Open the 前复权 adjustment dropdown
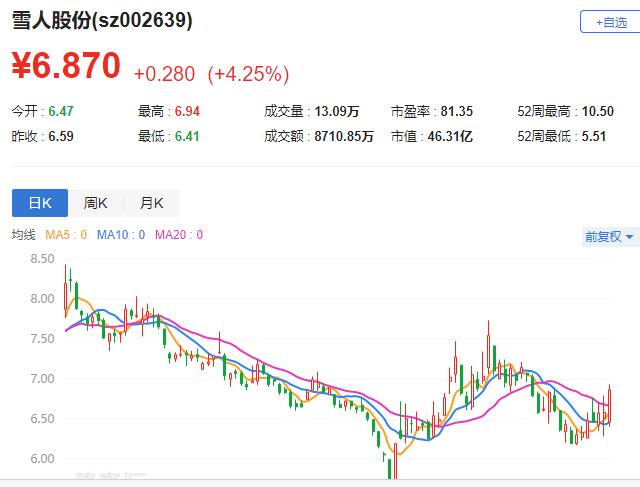Screen dimensions: 640x487 click(610, 236)
